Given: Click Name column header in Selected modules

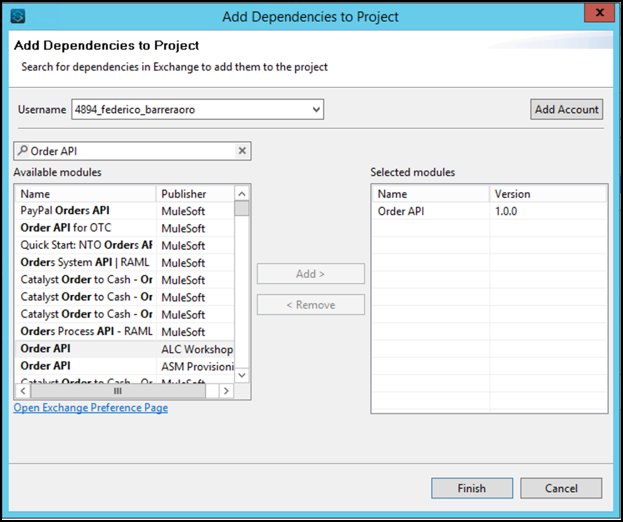Looking at the screenshot, I should tap(431, 194).
